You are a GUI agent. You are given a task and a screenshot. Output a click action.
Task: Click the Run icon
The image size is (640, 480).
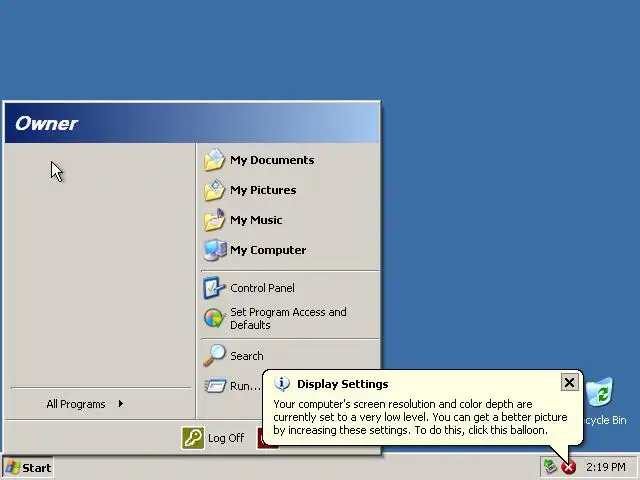(215, 386)
